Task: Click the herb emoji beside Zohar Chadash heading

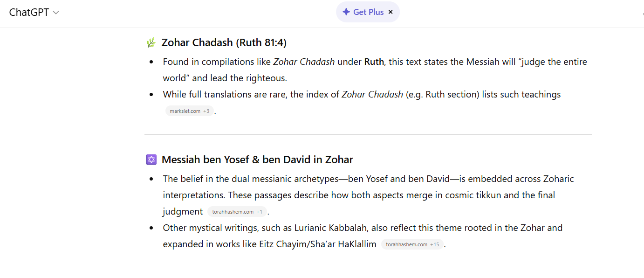Action: (x=151, y=43)
